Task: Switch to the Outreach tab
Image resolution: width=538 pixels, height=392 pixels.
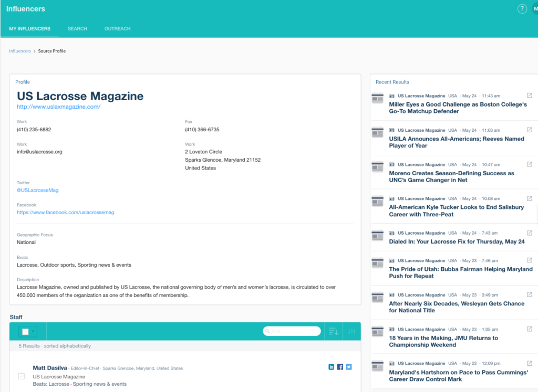Action: [117, 29]
